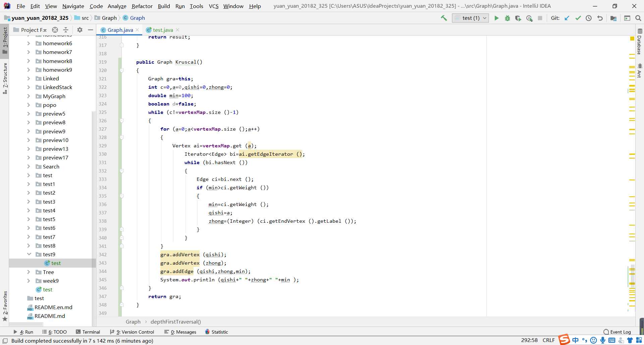Show Git history clock icon
Screen dimensions: 644x345
(x=589, y=18)
